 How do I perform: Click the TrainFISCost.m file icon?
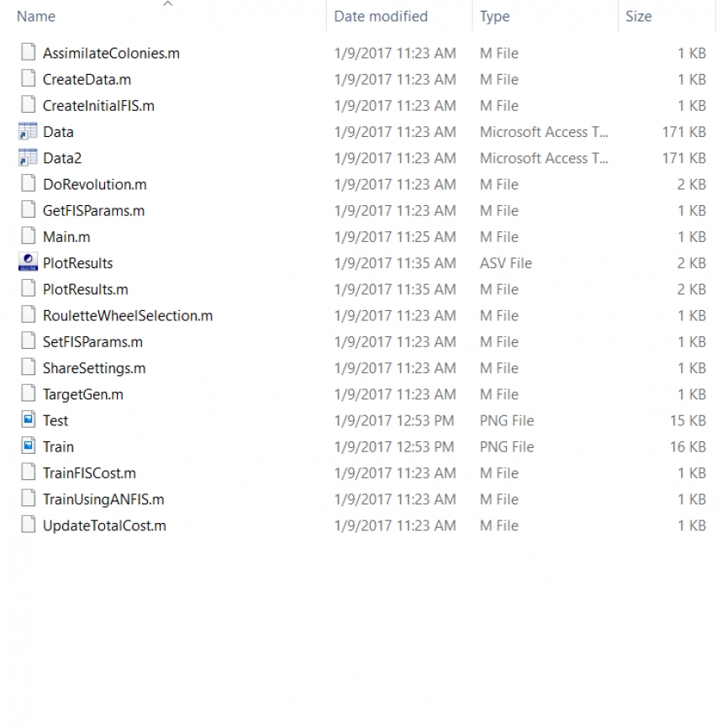click(29, 472)
